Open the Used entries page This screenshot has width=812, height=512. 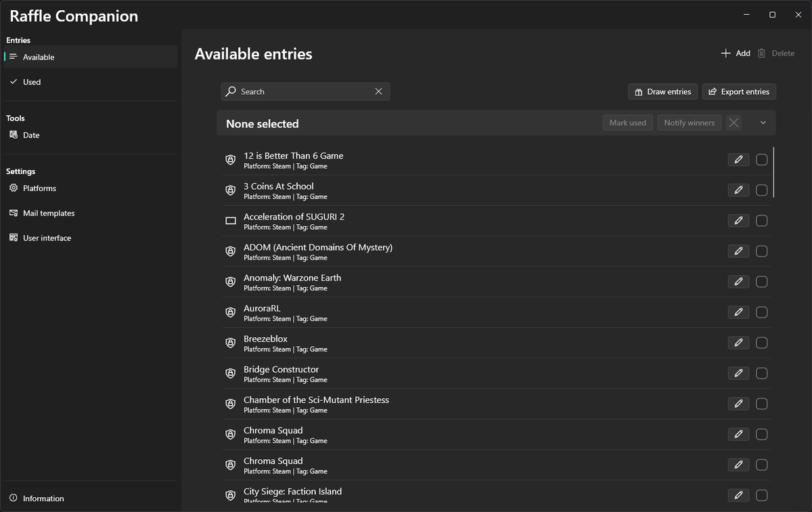32,82
